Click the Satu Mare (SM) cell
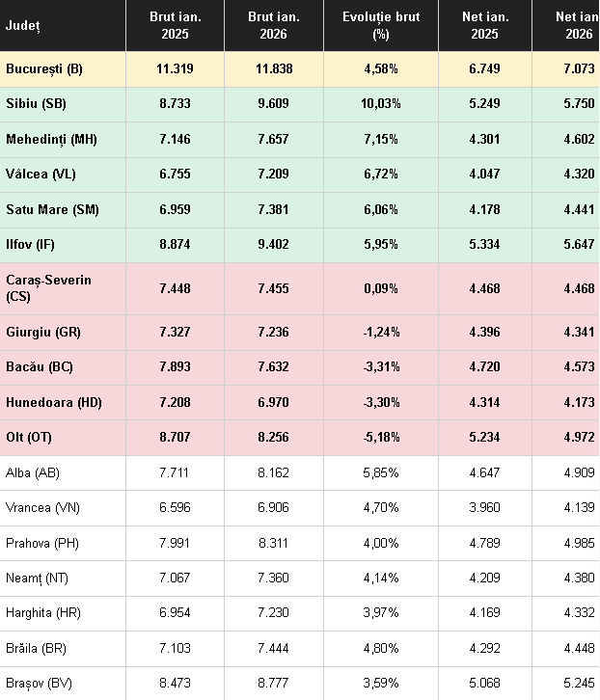The image size is (600, 700). 52,209
